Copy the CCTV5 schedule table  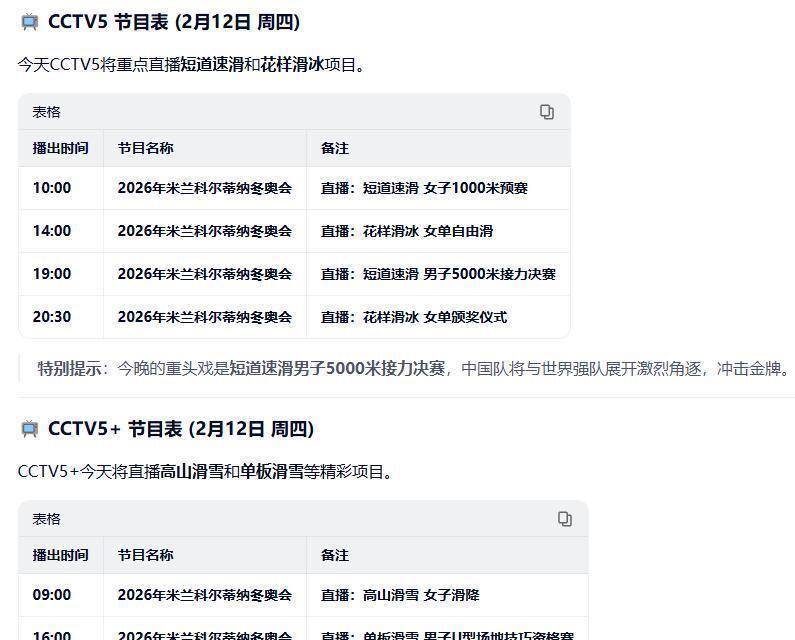click(x=547, y=112)
